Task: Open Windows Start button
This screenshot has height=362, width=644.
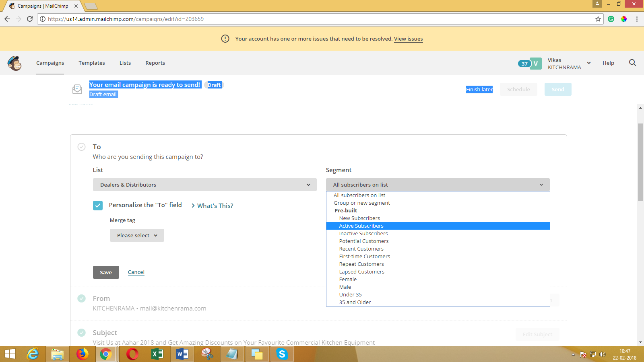Action: [10, 354]
